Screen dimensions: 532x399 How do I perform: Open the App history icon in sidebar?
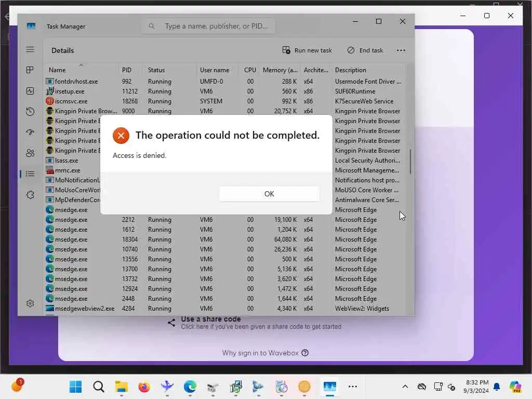coord(30,112)
